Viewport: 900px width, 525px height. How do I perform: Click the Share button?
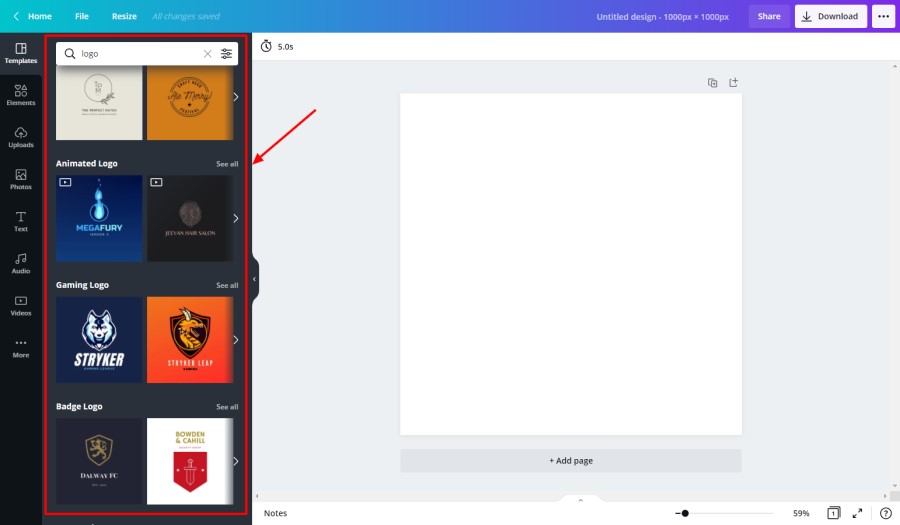click(769, 16)
